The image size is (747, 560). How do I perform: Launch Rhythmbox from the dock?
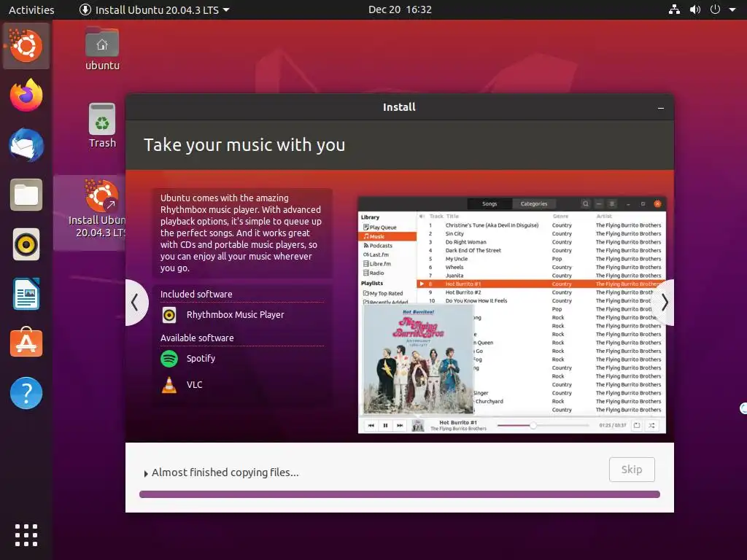point(26,245)
